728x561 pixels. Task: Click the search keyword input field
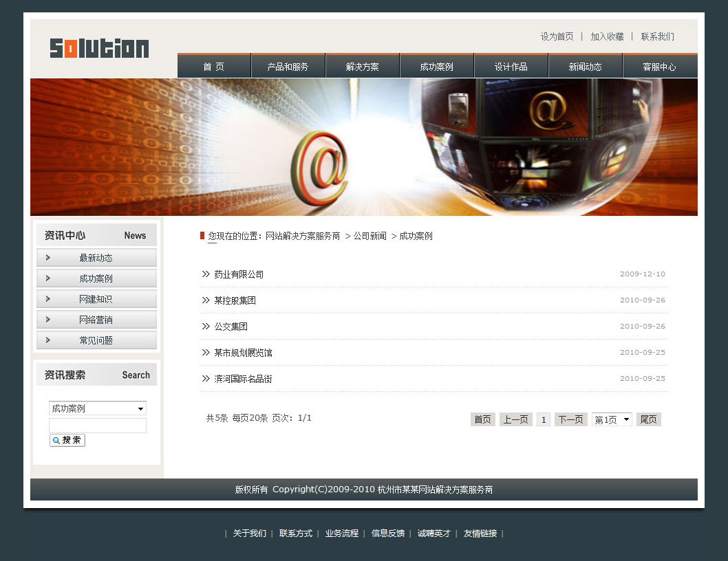point(98,426)
